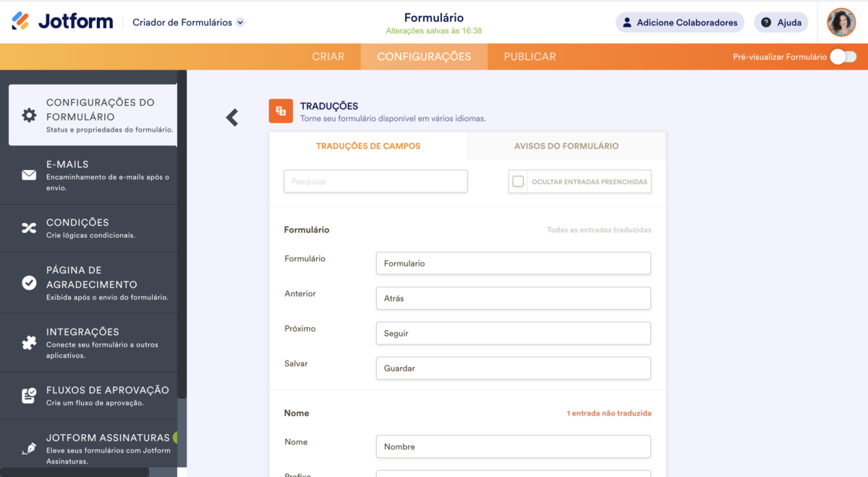Toggle the Pré-visualizar Formulário switch
The height and width of the screenshot is (477, 868).
(x=843, y=57)
